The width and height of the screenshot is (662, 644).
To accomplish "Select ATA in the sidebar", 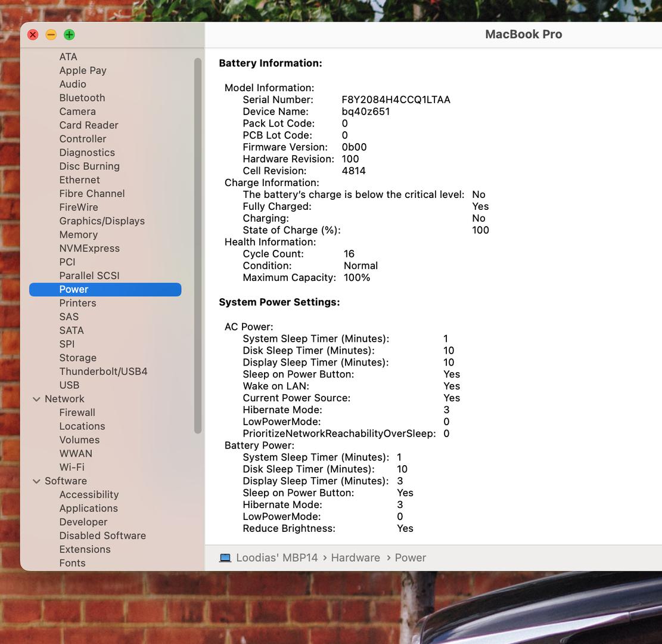I will [68, 57].
